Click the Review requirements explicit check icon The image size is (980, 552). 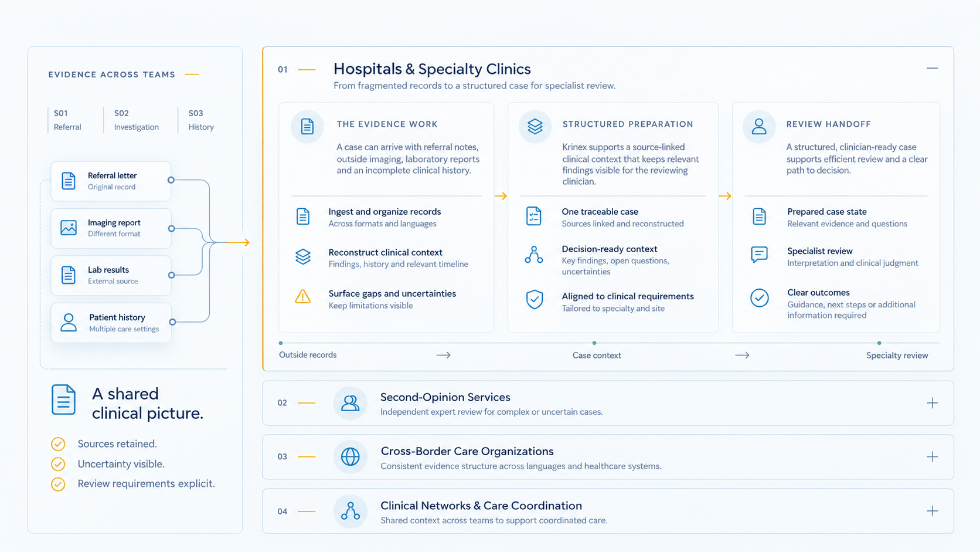point(58,484)
